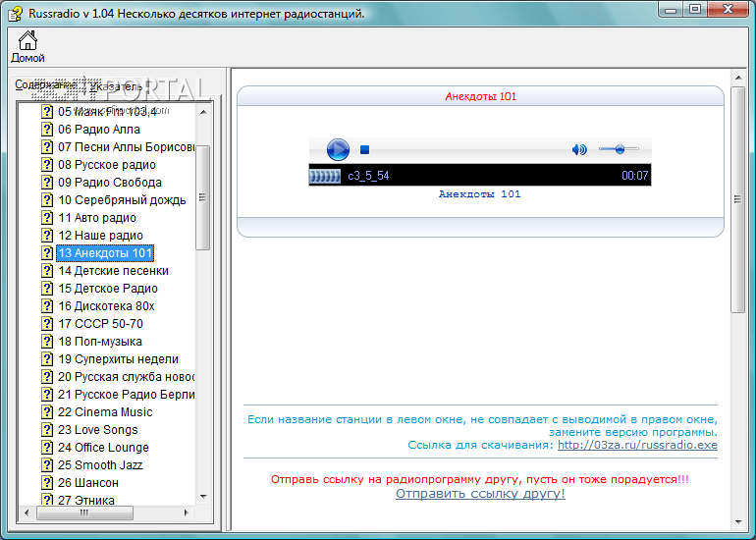The image size is (756, 540).
Task: Open 09 Радио Свобода station
Action: [109, 183]
